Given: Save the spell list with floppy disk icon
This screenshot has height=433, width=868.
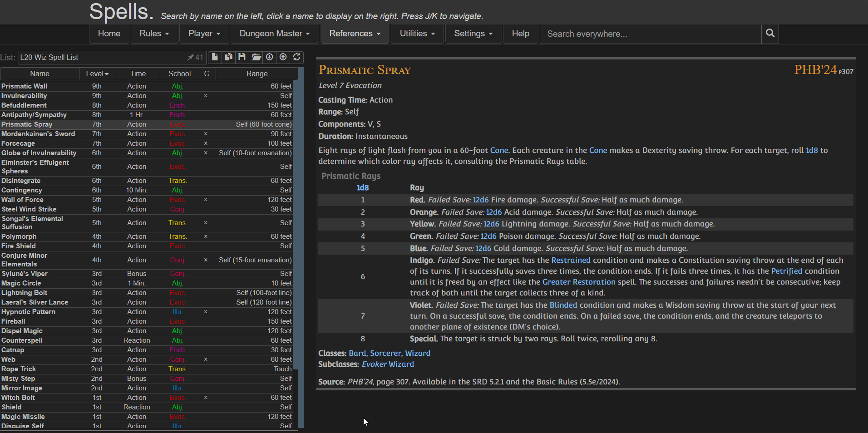Looking at the screenshot, I should (242, 57).
